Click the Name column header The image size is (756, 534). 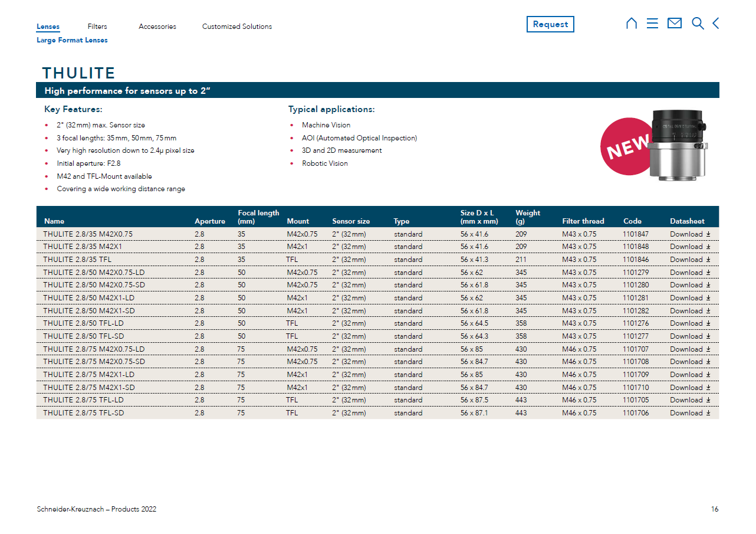point(54,221)
